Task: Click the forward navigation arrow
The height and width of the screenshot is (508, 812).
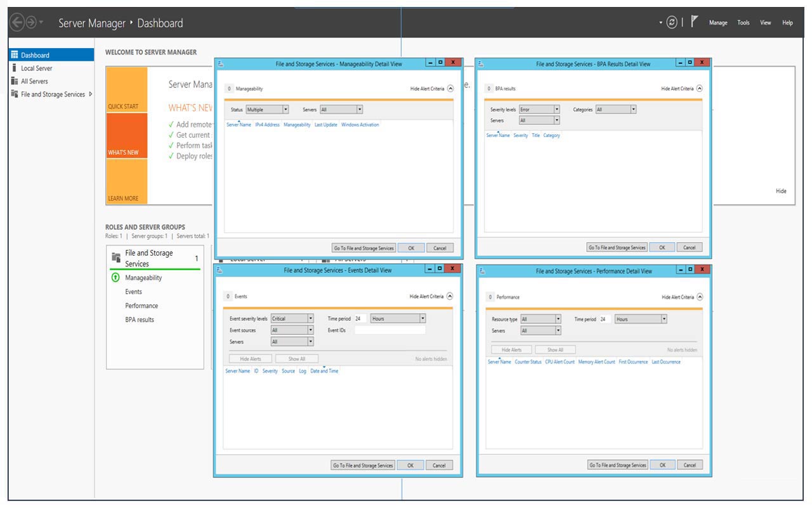Action: click(x=31, y=23)
